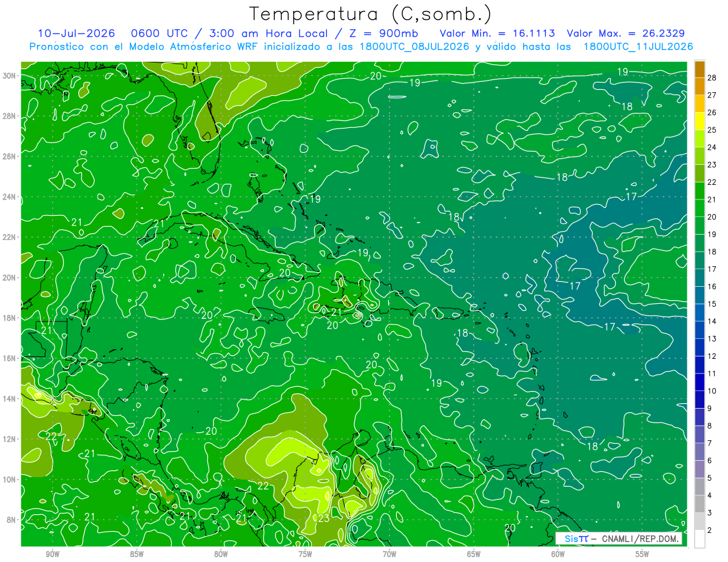Click the 65W longitude axis label

tap(474, 554)
